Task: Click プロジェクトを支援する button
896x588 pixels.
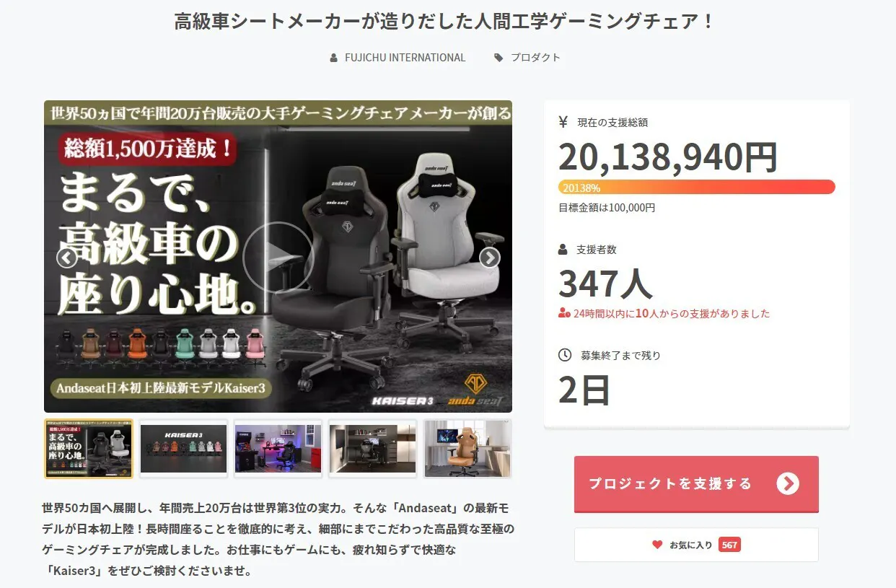Action: coord(696,484)
